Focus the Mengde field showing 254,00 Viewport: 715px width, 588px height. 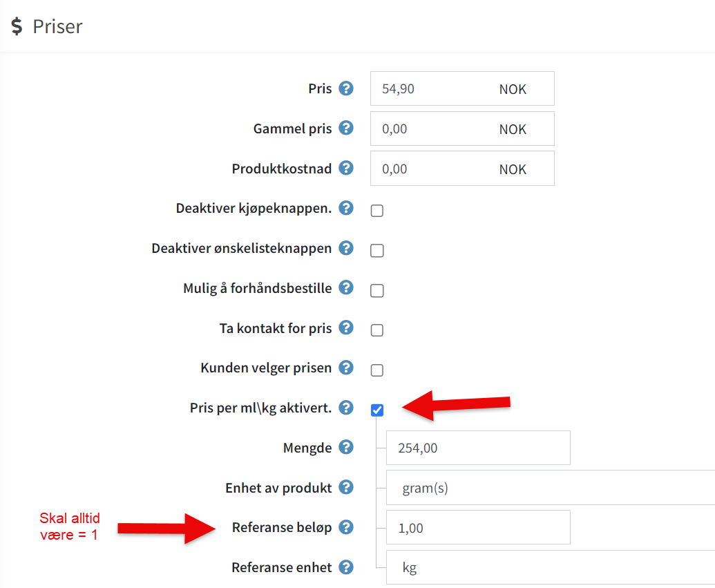point(477,448)
